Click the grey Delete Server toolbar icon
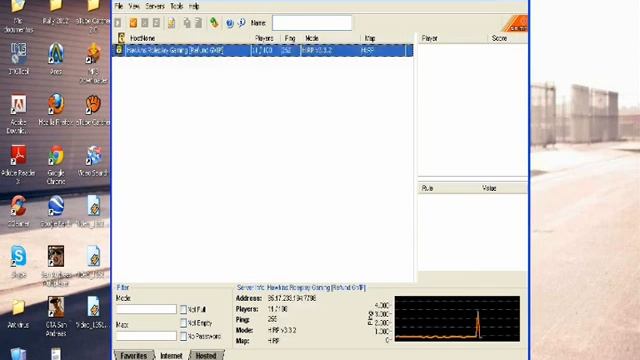The height and width of the screenshot is (360, 640). point(144,23)
